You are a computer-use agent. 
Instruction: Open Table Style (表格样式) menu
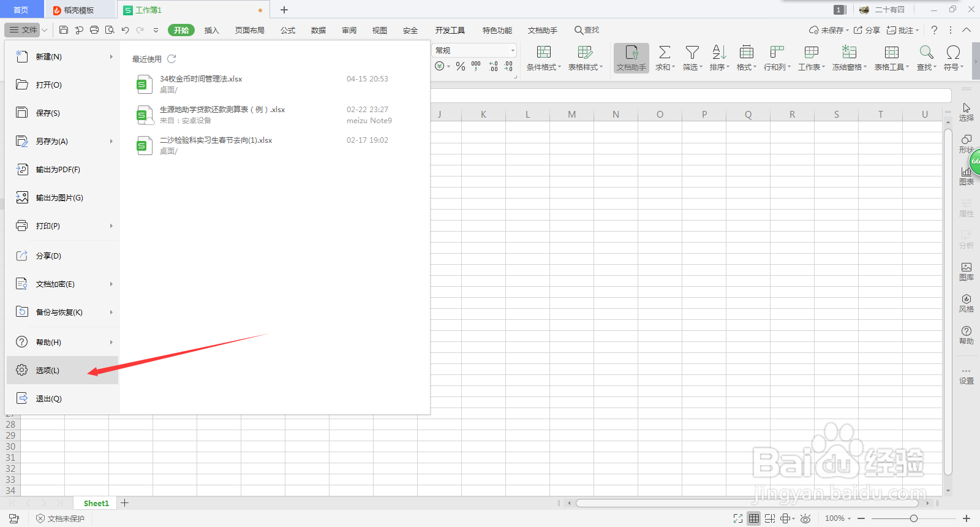click(586, 58)
